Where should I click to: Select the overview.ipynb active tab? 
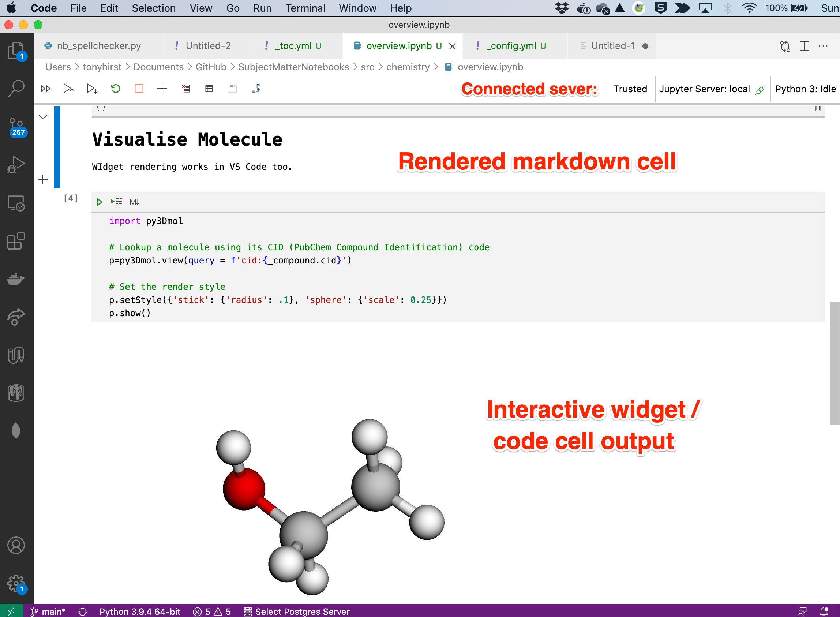click(399, 46)
